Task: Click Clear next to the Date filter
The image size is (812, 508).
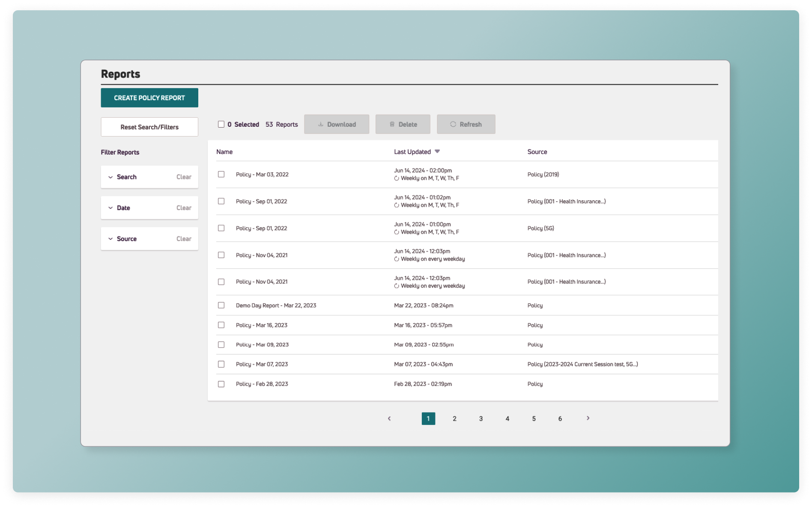Action: pyautogui.click(x=184, y=208)
